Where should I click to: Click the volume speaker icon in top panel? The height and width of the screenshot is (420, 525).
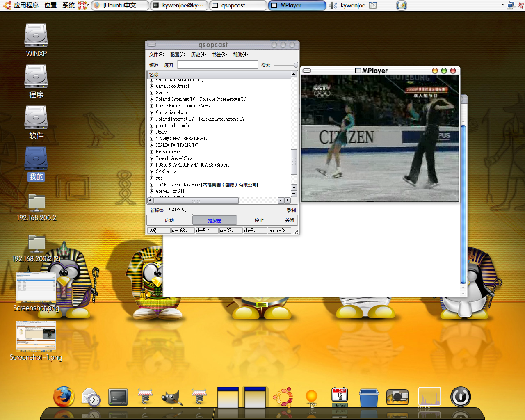tap(333, 5)
